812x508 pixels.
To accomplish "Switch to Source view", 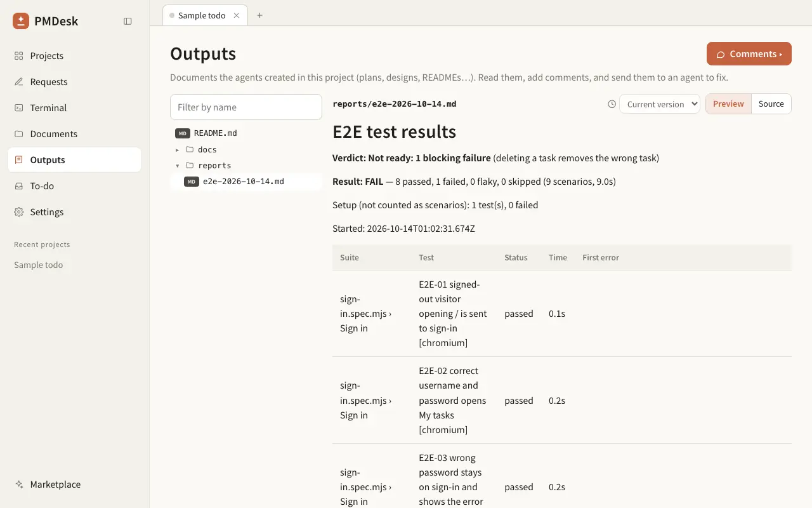I will (x=771, y=104).
